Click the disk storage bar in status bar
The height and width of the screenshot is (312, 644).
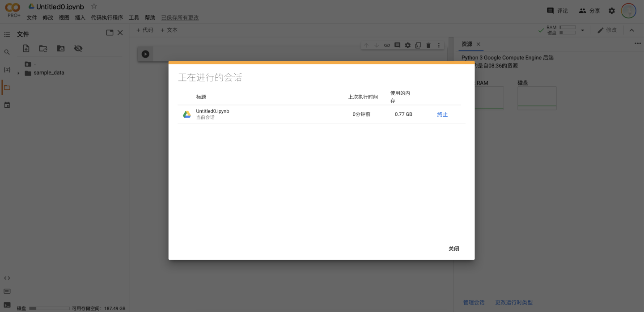(x=49, y=308)
